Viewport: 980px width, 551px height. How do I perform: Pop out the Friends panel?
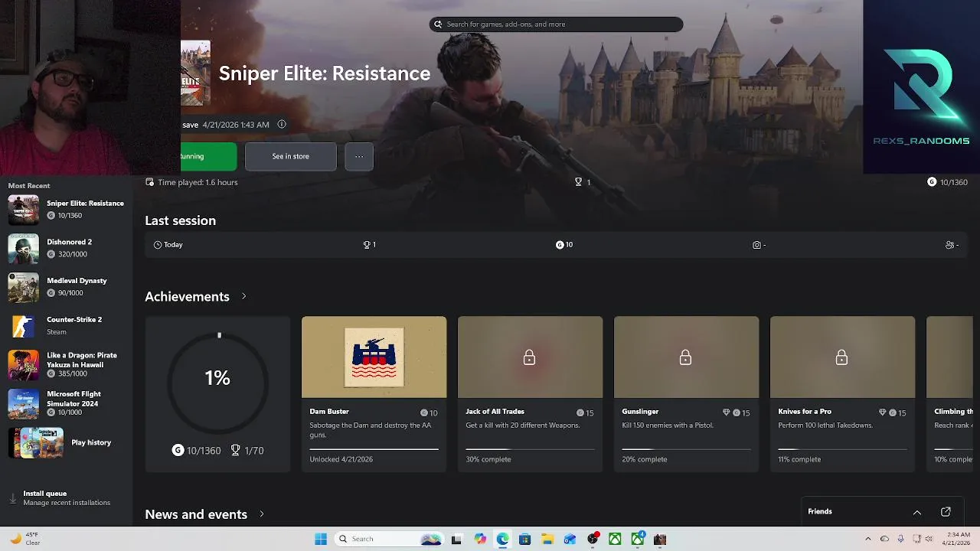coord(946,512)
